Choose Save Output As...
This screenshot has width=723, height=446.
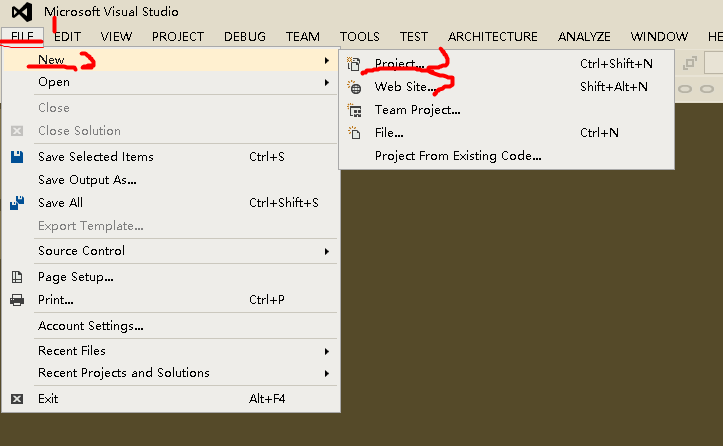[x=171, y=180]
